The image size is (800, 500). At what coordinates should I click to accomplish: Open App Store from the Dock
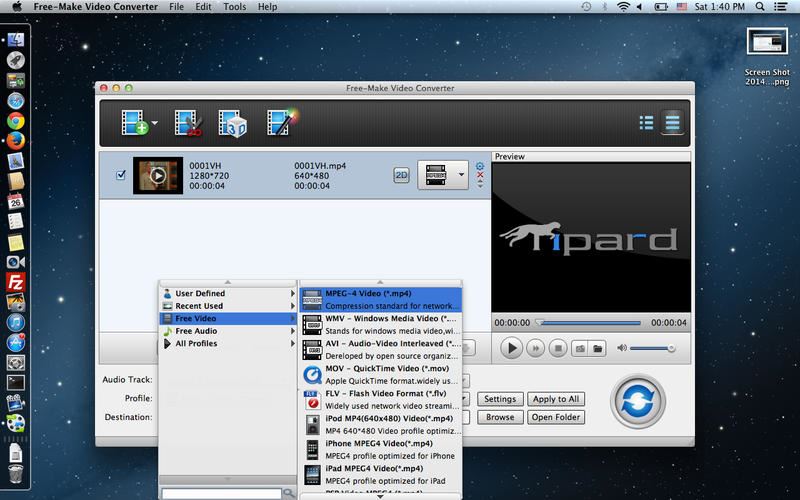coord(16,342)
